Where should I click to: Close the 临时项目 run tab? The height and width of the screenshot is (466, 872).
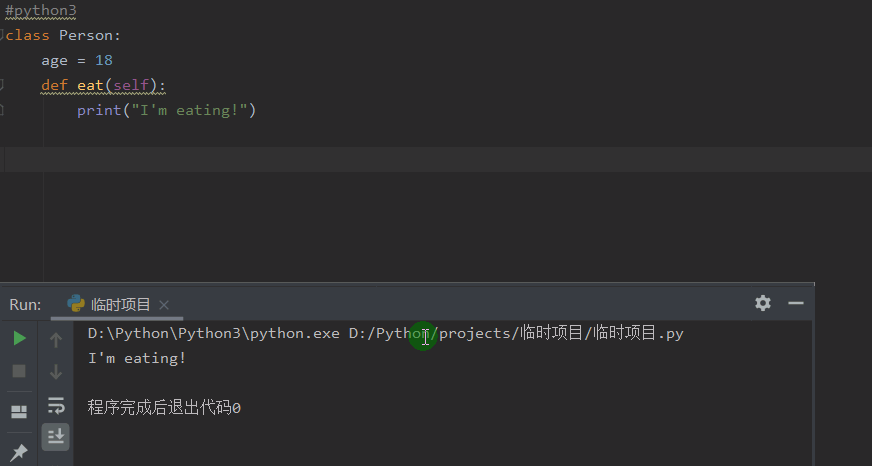click(164, 305)
